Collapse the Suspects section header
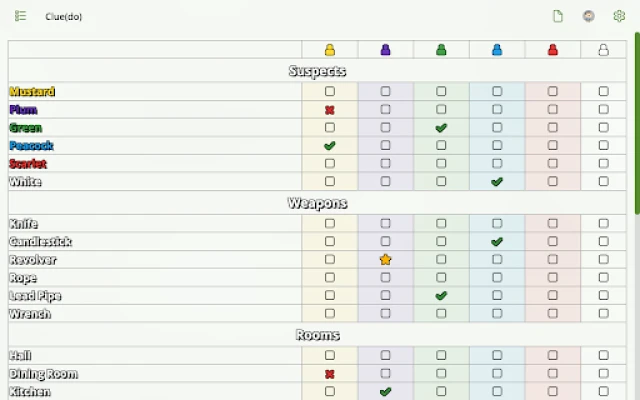 [317, 71]
